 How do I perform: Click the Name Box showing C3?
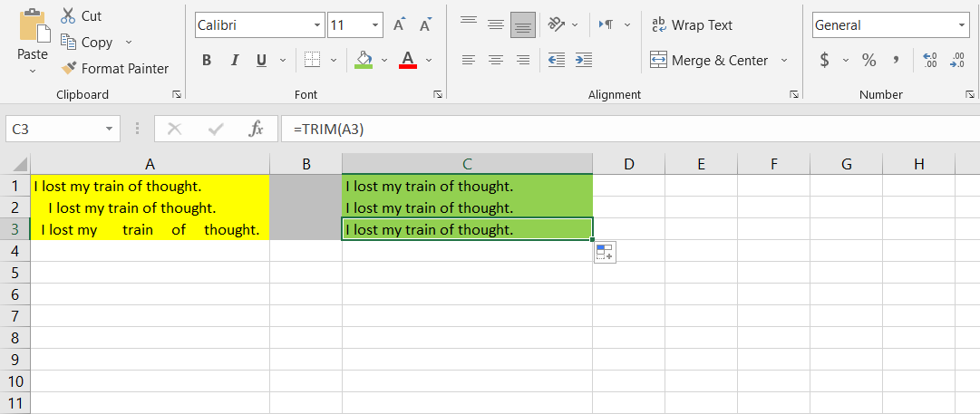(x=54, y=130)
